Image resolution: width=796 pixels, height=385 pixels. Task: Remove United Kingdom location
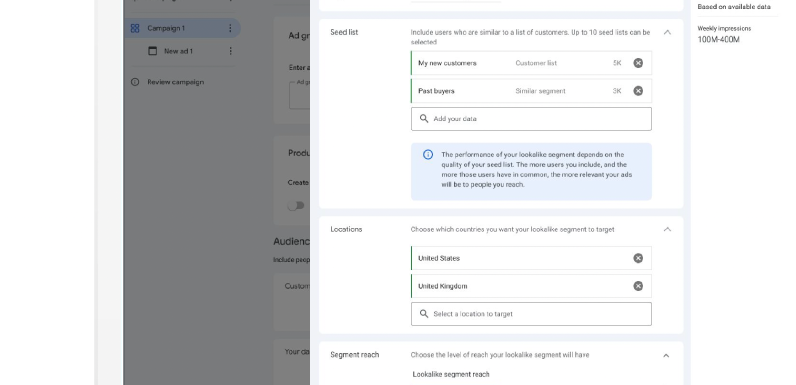coord(638,286)
